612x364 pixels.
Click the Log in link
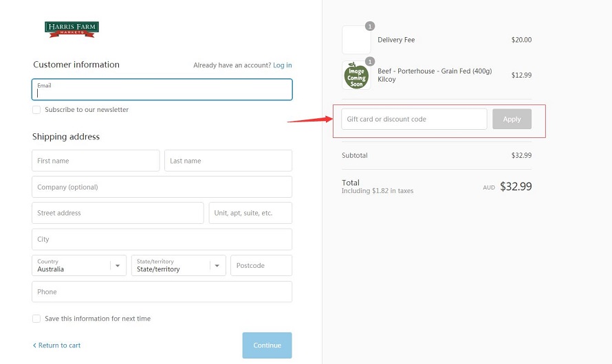pyautogui.click(x=282, y=65)
